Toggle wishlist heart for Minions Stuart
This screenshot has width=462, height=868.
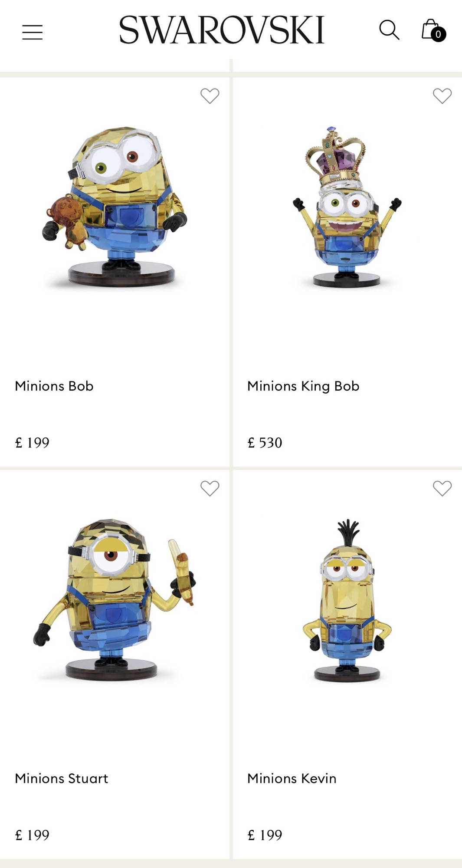click(210, 489)
